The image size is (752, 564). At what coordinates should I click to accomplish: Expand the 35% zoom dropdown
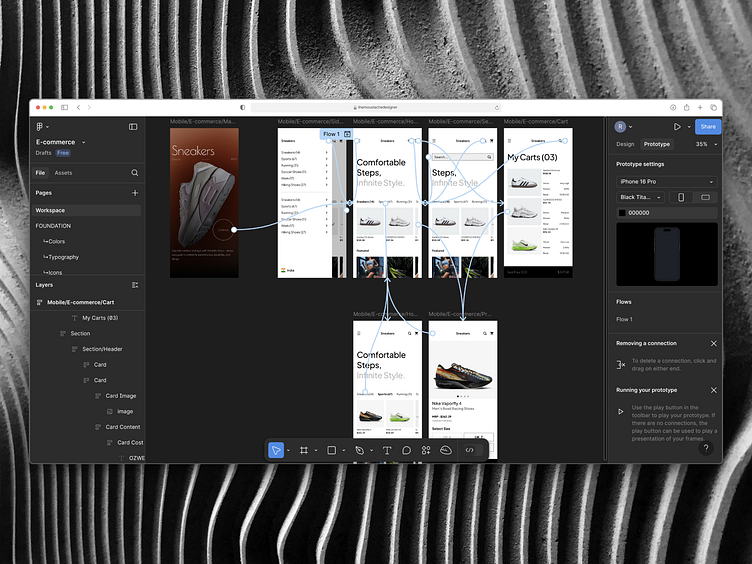[x=706, y=144]
